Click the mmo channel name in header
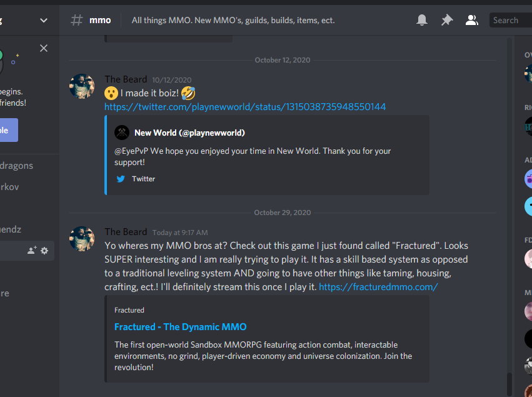Image resolution: width=532 pixels, height=397 pixels. point(100,21)
